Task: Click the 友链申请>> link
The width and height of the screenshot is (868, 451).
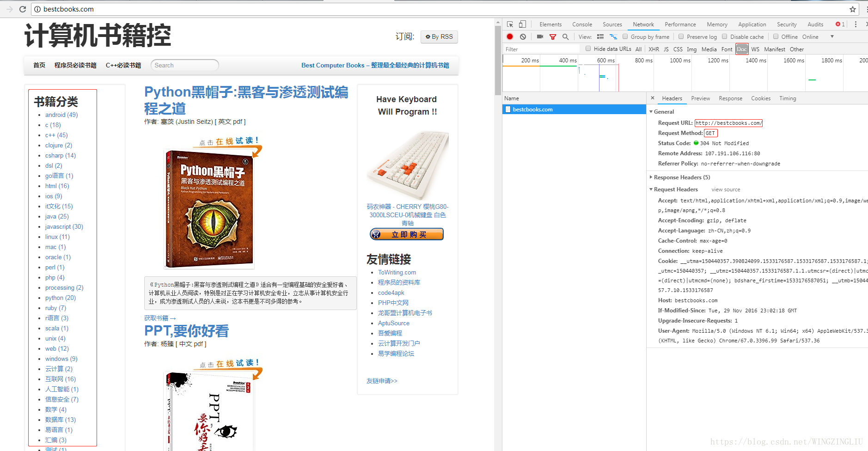Action: (x=382, y=381)
